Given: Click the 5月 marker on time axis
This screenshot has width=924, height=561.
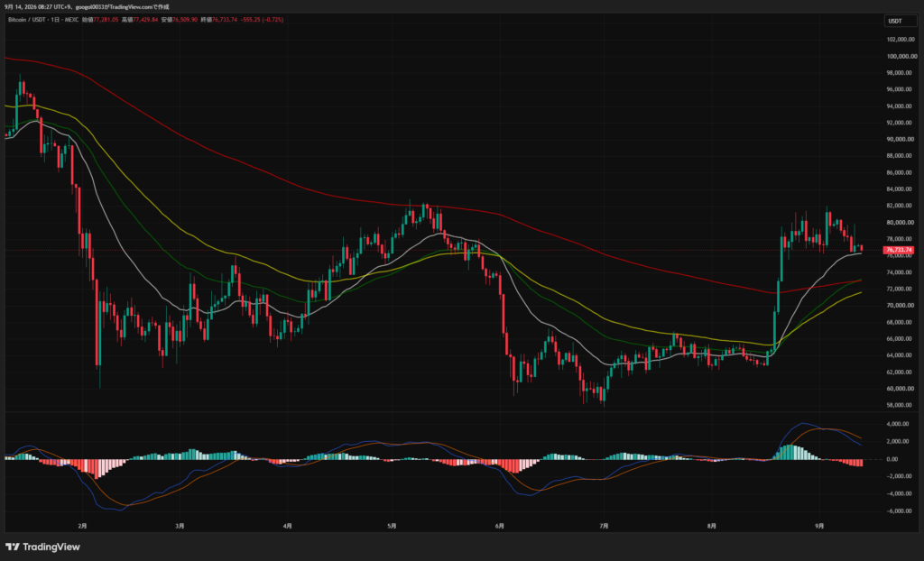Looking at the screenshot, I should click(393, 525).
